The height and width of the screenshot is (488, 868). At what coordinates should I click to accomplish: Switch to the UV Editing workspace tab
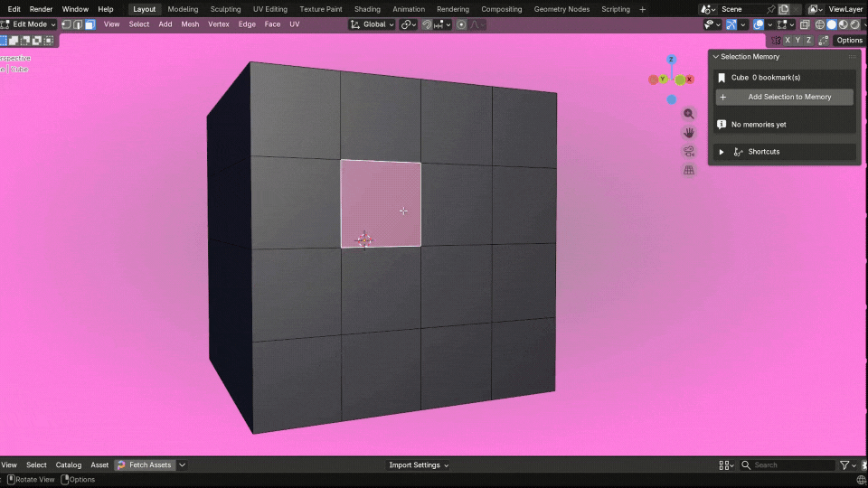coord(270,9)
